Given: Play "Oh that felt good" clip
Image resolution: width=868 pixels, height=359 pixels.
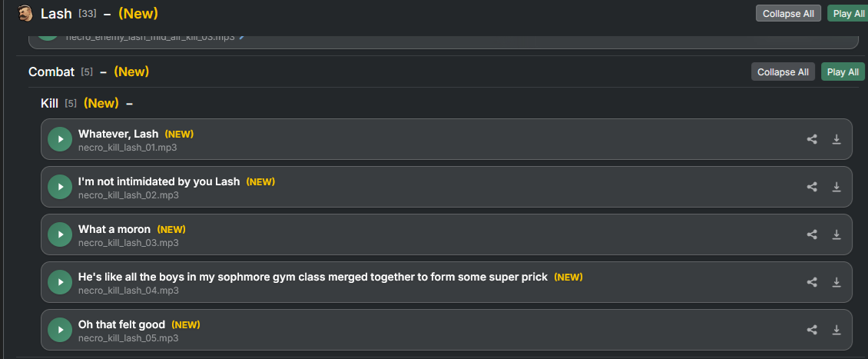Looking at the screenshot, I should click(60, 330).
